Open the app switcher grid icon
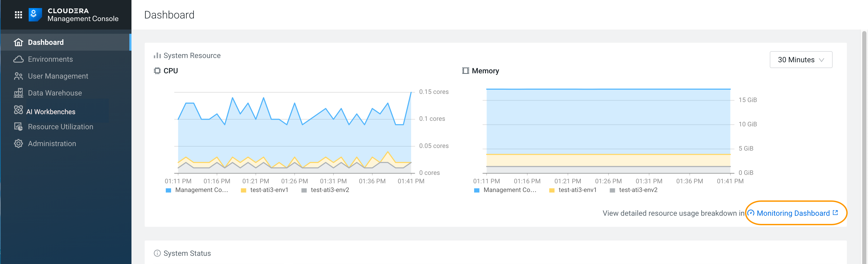This screenshot has width=868, height=264. tap(18, 15)
